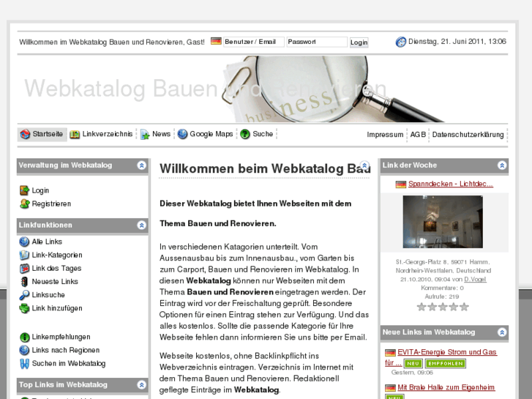
Task: Collapse the Linkfunktionen panel
Action: [141, 225]
